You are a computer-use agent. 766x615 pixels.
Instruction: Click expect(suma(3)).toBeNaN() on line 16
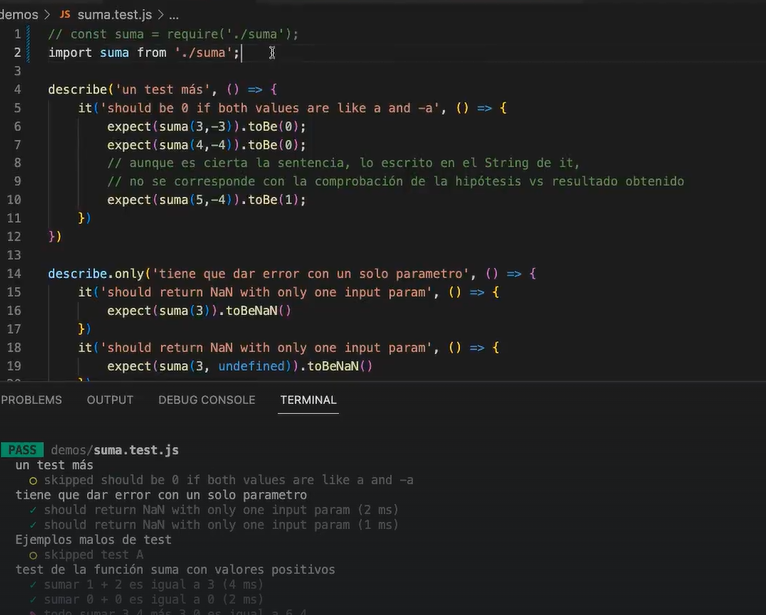click(199, 311)
